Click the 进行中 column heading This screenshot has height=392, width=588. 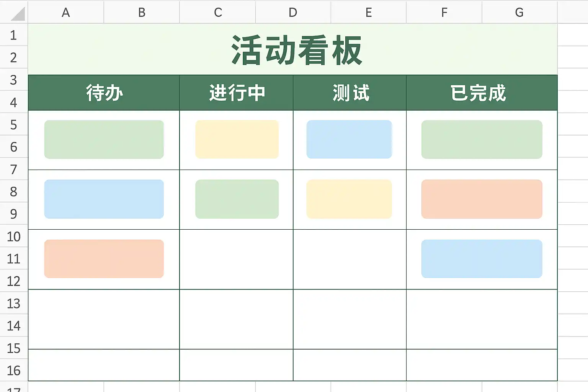pyautogui.click(x=237, y=93)
